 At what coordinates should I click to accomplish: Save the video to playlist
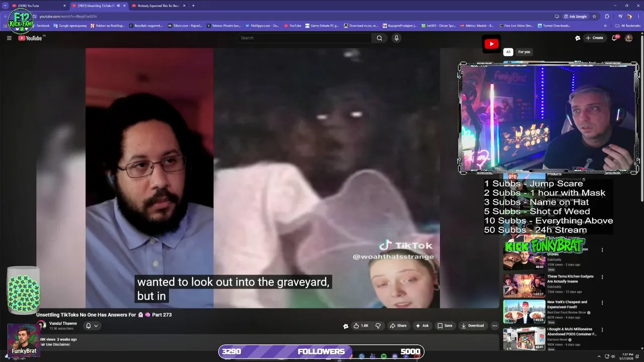pos(445,325)
